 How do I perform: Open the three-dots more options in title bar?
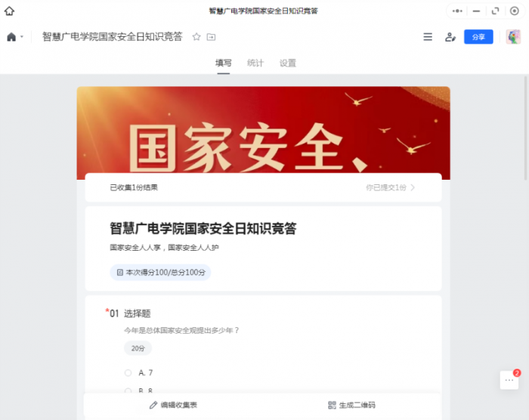457,11
